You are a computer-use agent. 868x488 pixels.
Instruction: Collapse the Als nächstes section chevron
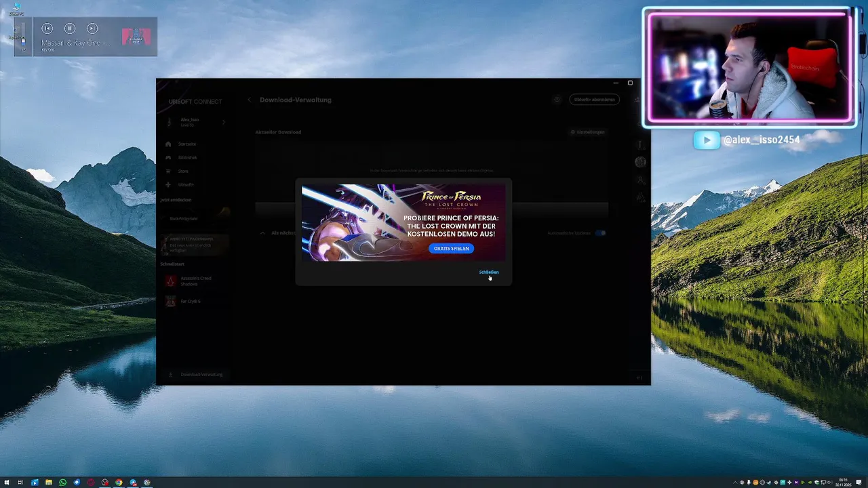click(262, 232)
